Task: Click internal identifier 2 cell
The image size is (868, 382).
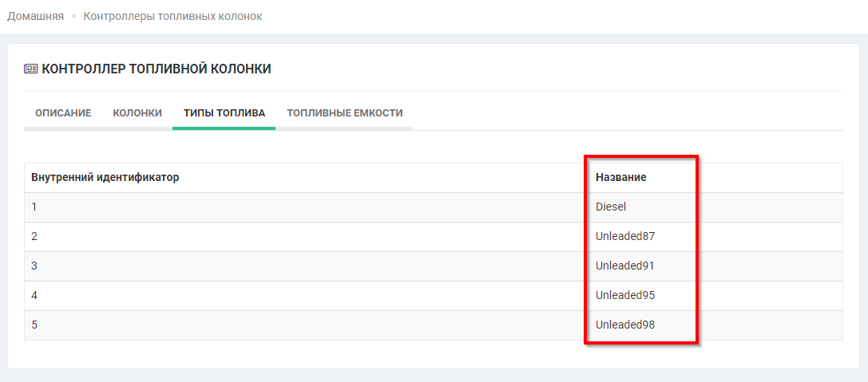Action: (x=34, y=236)
